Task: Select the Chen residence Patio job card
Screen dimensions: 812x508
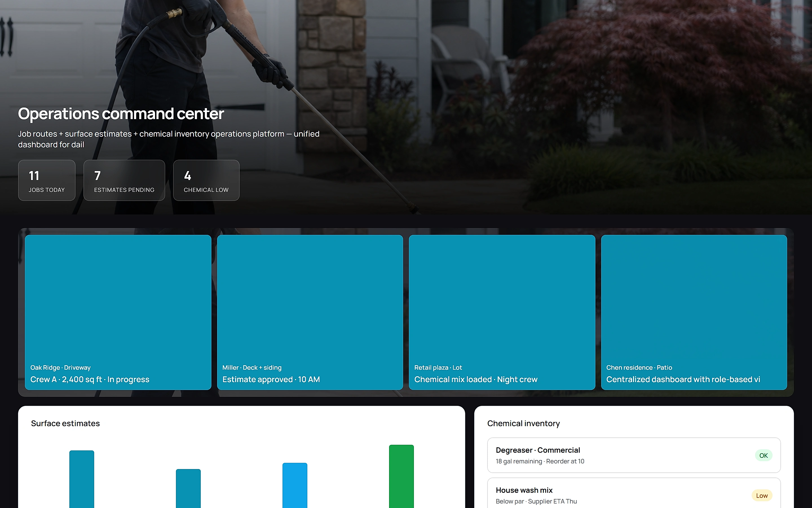Action: 694,312
